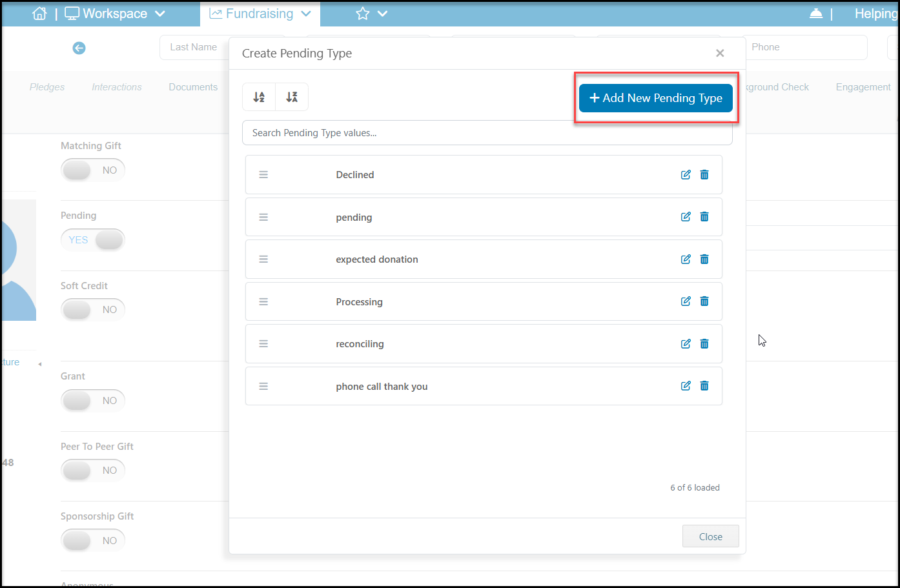Toggle the Pending switch off
Image resolution: width=900 pixels, height=588 pixels.
pos(93,240)
